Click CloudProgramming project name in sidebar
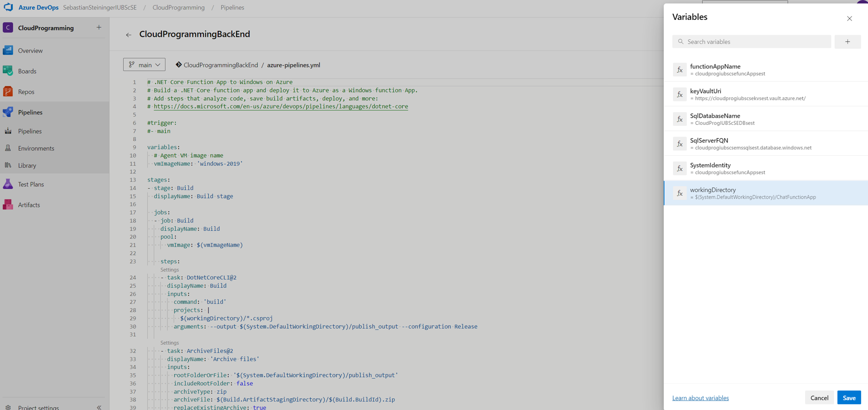Screen dimensions: 868x410 tap(46, 28)
